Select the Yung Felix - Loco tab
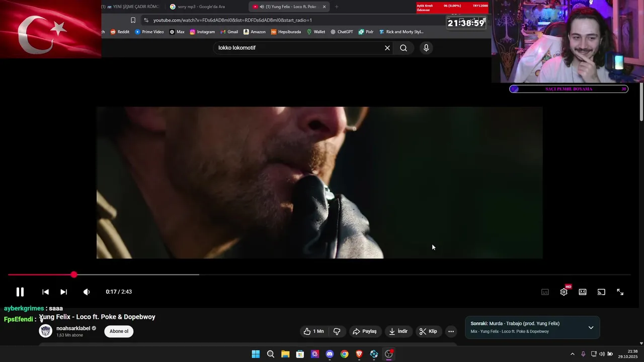The height and width of the screenshot is (362, 644). point(288,7)
